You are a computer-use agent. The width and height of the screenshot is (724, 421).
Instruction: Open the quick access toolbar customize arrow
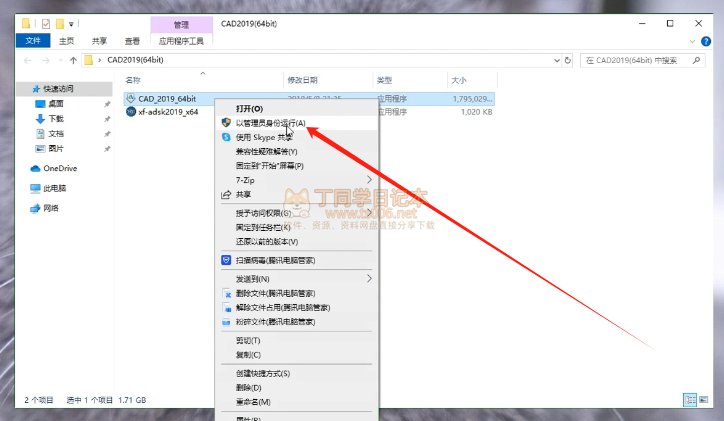[x=71, y=24]
